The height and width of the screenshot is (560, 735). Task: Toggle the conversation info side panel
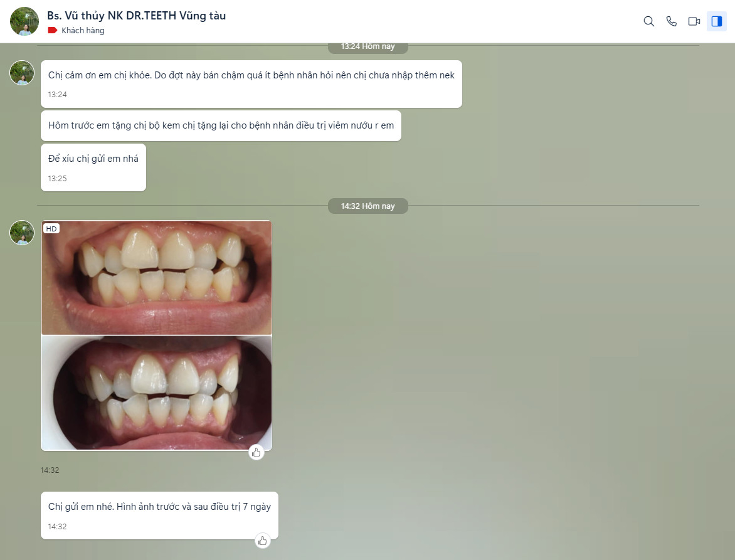tap(716, 21)
